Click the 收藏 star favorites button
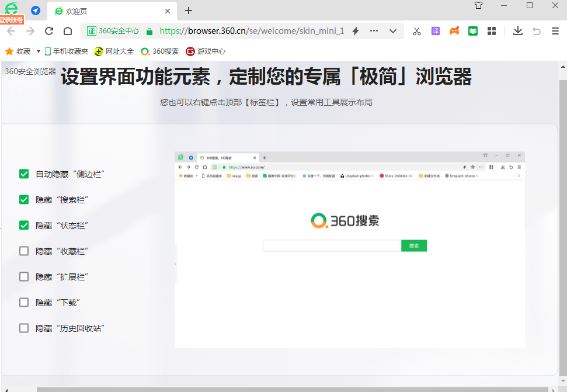Viewport: 567px width, 392px height. (18, 51)
